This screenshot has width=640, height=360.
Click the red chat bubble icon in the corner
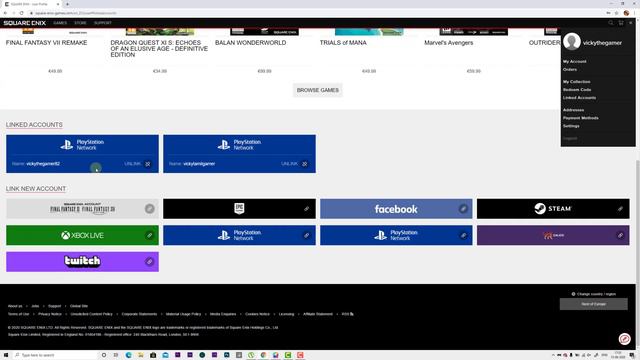coord(624,339)
